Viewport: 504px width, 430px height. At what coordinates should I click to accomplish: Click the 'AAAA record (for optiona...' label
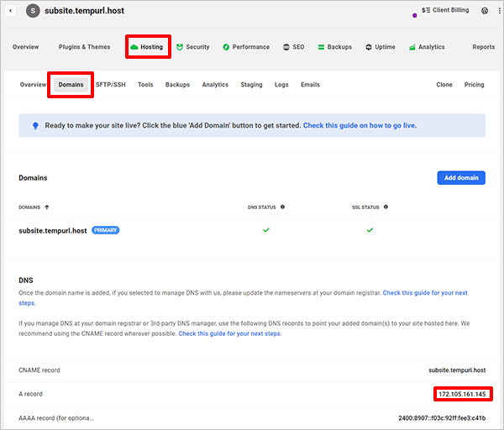[56, 418]
